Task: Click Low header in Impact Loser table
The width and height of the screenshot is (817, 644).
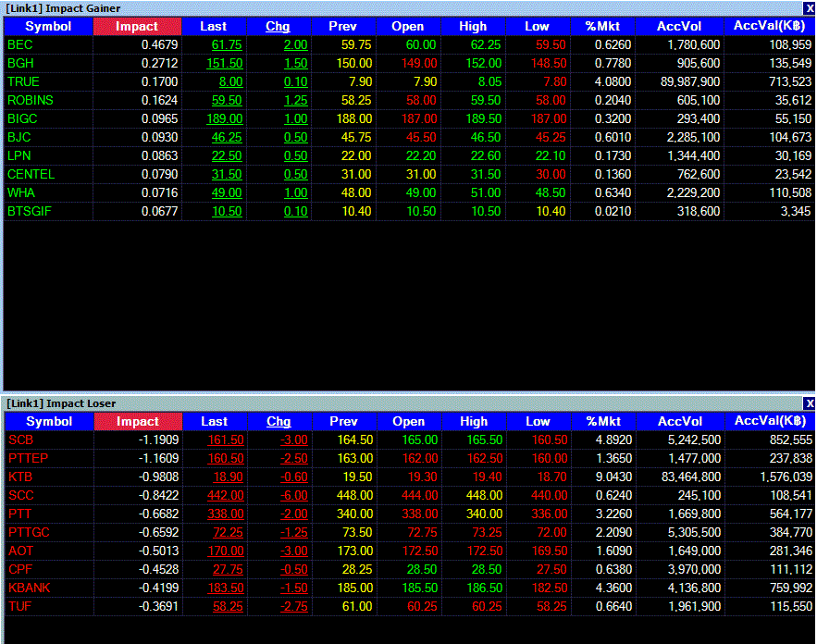Action: pyautogui.click(x=538, y=422)
